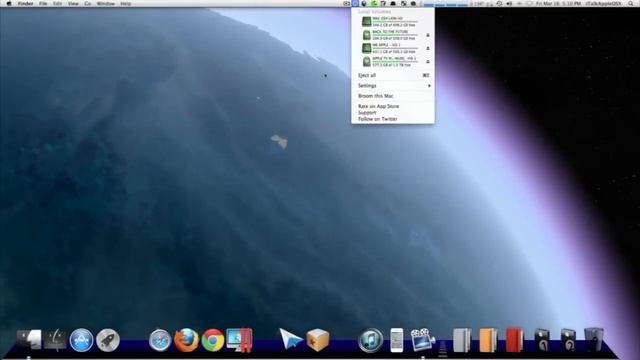Open the white iPhone app in Dock
The height and width of the screenshot is (360, 640).
pyautogui.click(x=397, y=340)
